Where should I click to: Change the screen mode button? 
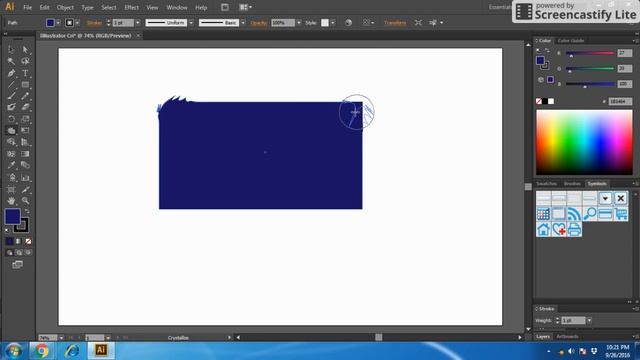coord(18,265)
